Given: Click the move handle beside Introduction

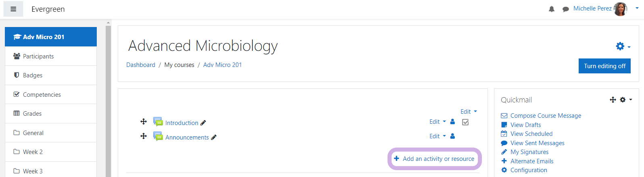Looking at the screenshot, I should pos(144,121).
